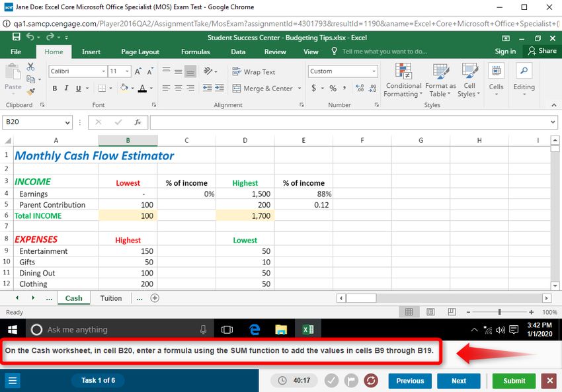This screenshot has height=392, width=562.
Task: Click Decrease Font Size button
Action: [150, 71]
